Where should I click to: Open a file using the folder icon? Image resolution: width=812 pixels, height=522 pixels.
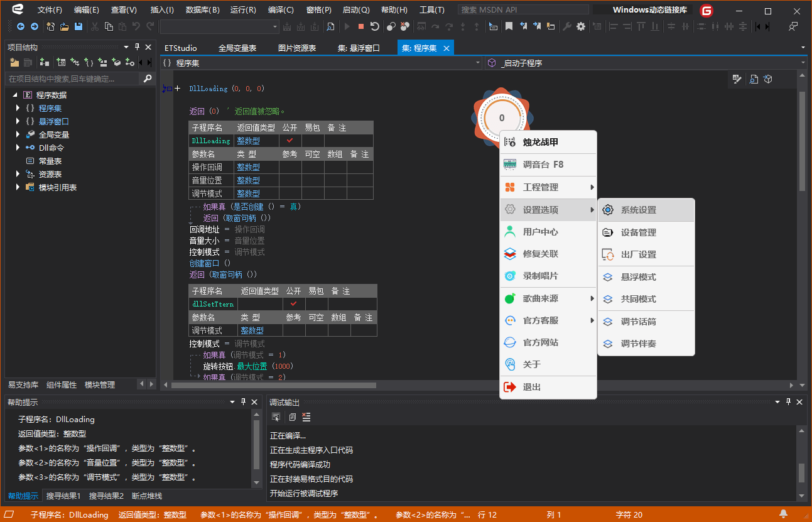click(x=65, y=26)
